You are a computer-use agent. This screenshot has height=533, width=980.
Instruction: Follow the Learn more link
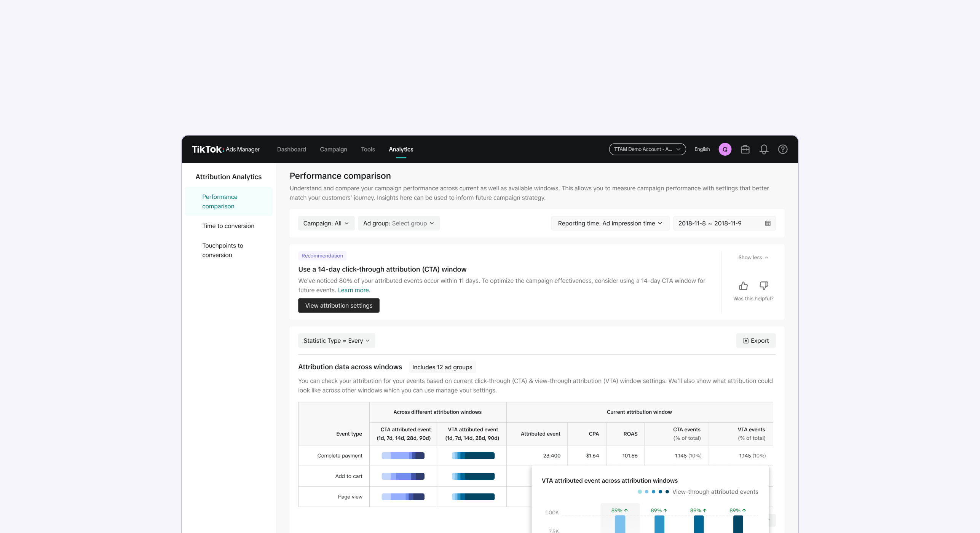coord(354,290)
